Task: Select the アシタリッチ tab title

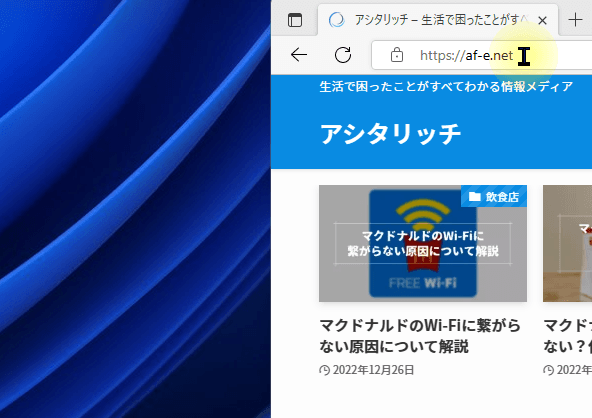Action: click(441, 20)
